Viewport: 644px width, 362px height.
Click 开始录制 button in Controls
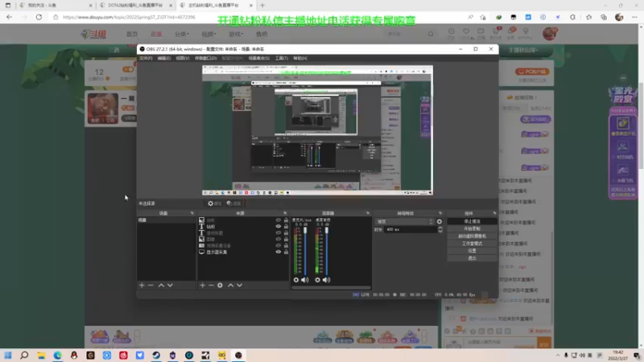coord(472,228)
